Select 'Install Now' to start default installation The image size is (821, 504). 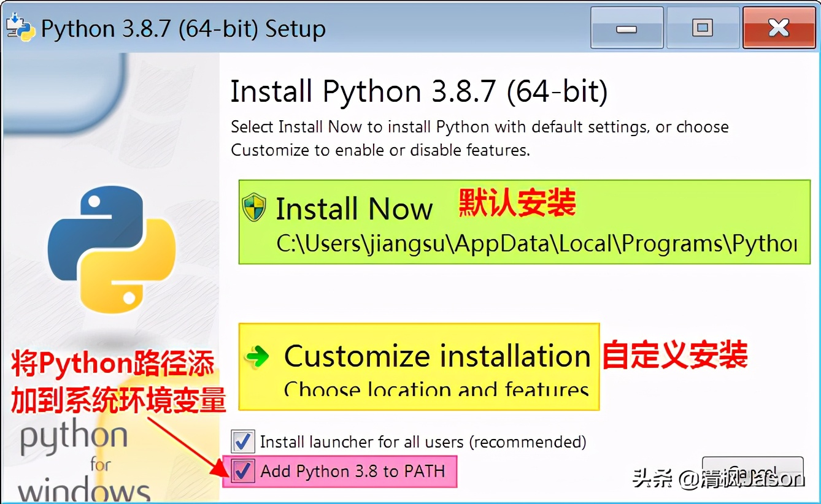355,209
